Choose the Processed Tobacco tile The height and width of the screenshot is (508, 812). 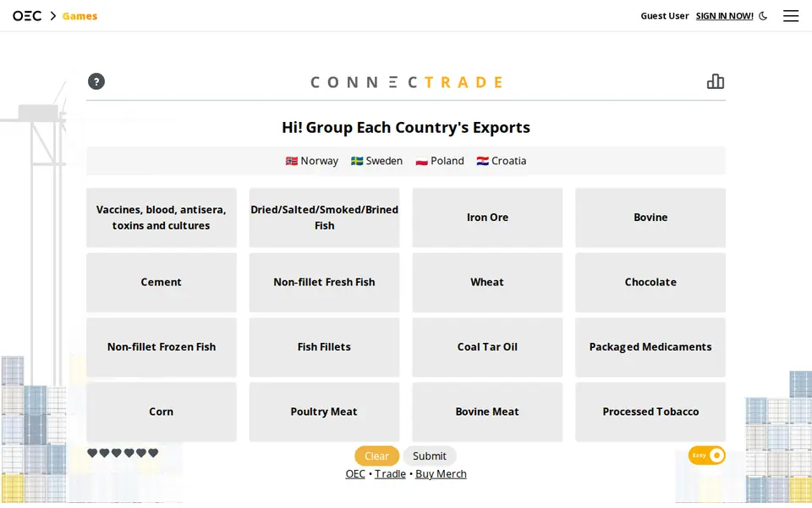click(650, 412)
